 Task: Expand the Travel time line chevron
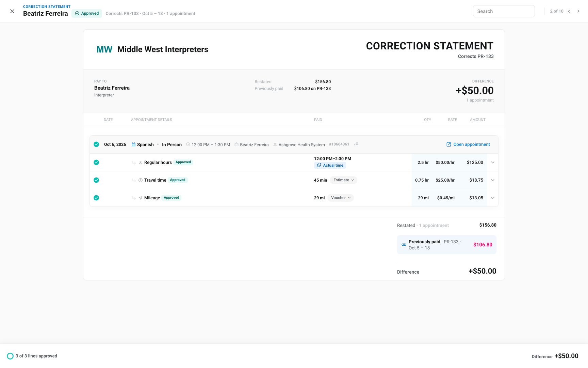[492, 180]
